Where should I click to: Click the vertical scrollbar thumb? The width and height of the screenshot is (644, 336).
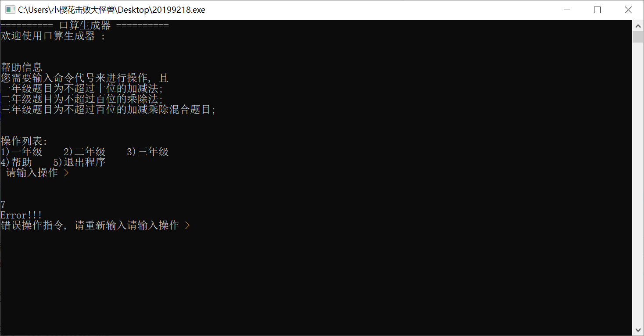(638, 37)
